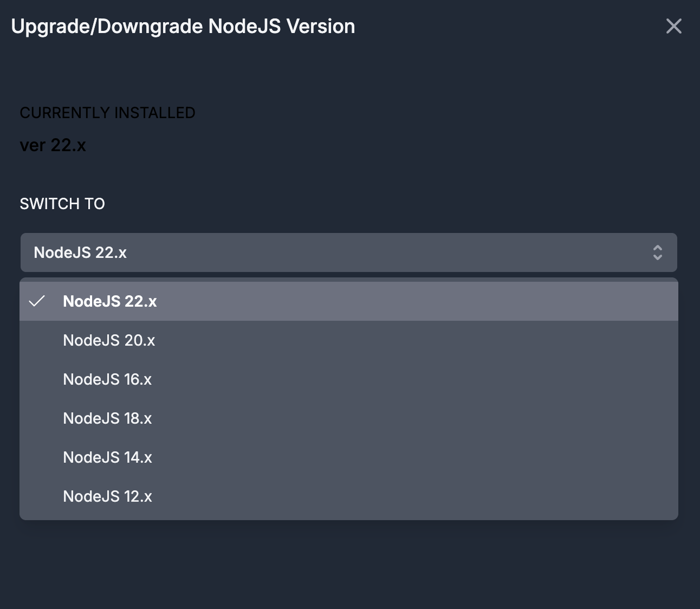700x609 pixels.
Task: Select the highlighted NodeJS 22.x option
Action: pos(110,301)
